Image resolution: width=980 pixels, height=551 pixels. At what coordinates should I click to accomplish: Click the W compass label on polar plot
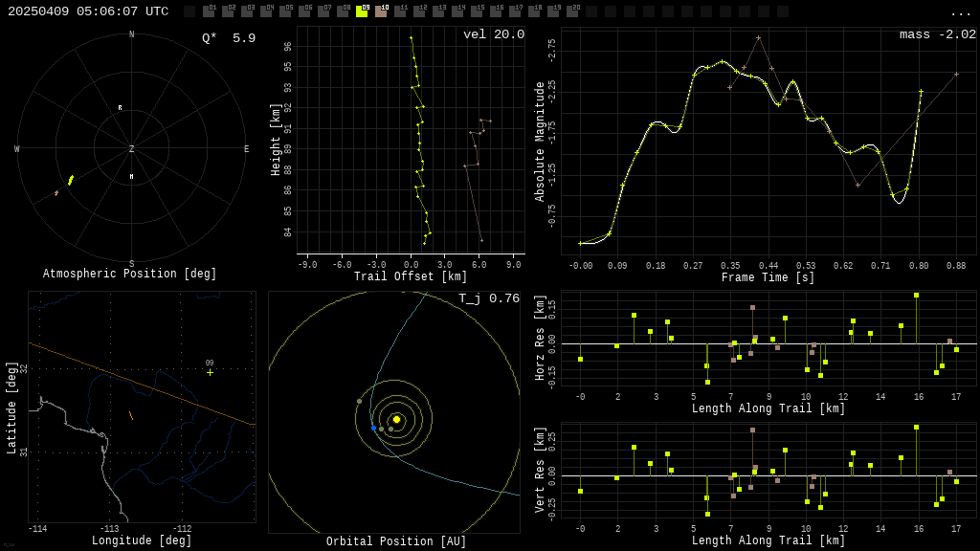pos(17,148)
